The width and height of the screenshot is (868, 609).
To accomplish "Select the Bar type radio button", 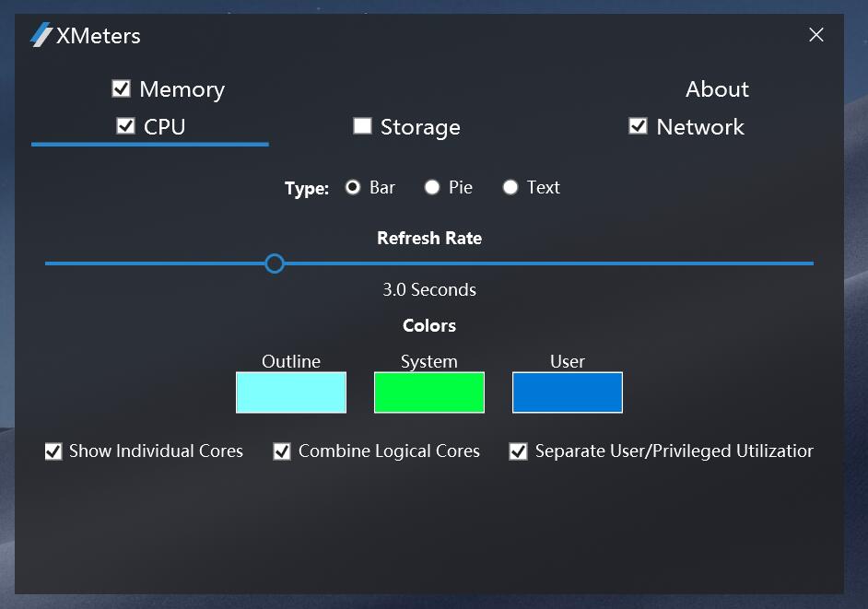I will coord(353,187).
